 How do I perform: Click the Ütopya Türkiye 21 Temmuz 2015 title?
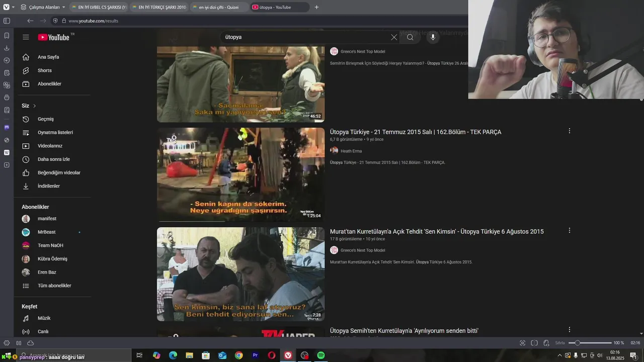[416, 132]
